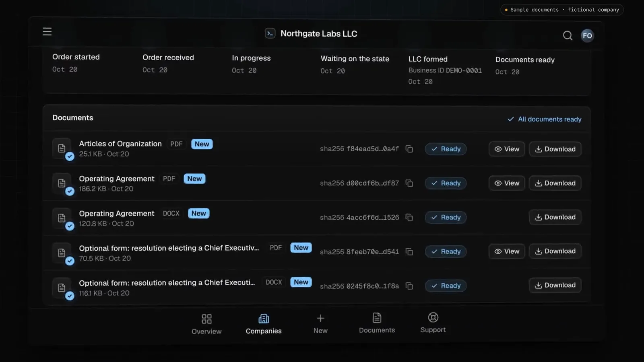
Task: Select the Waiting on the state step
Action: 355,59
